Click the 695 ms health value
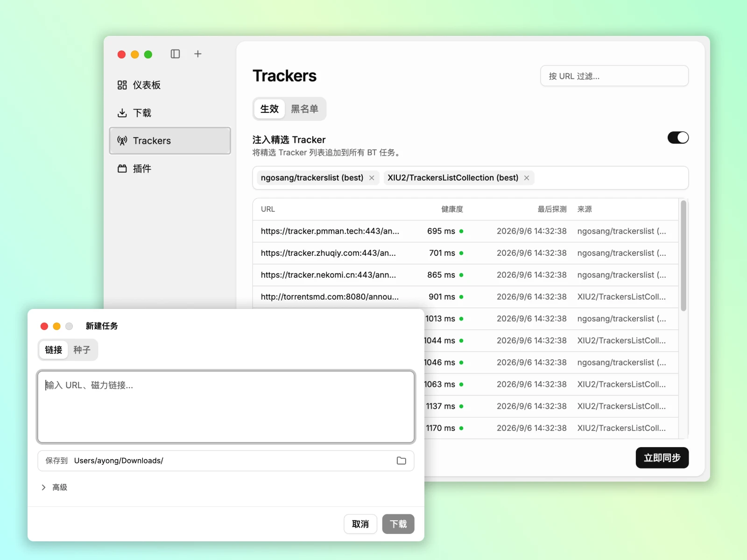Image resolution: width=747 pixels, height=560 pixels. click(x=441, y=231)
